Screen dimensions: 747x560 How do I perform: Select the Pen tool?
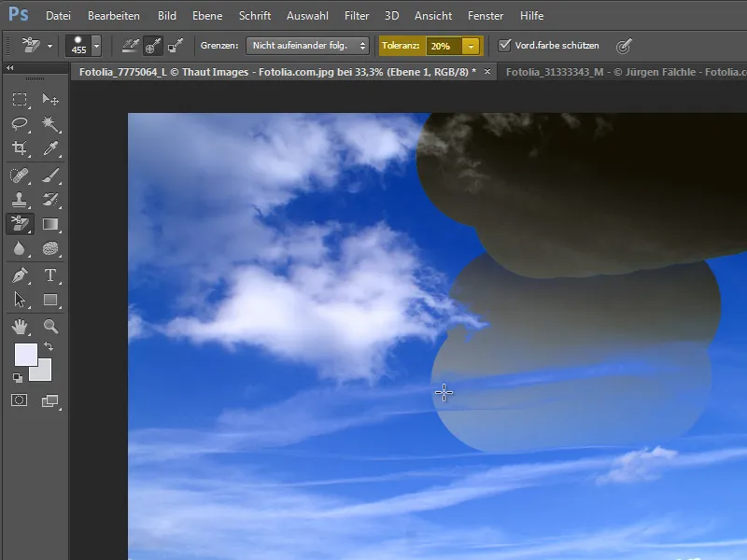pos(20,275)
